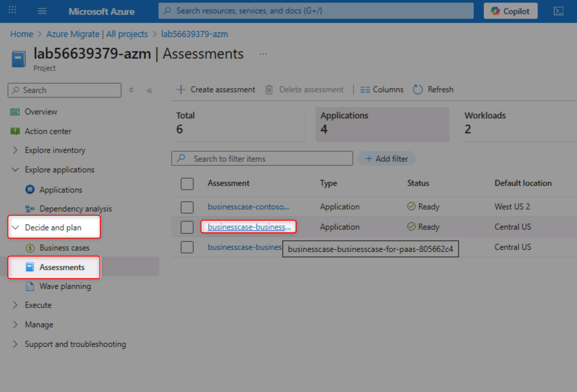
Task: Click the Refresh circular arrow icon
Action: [418, 89]
